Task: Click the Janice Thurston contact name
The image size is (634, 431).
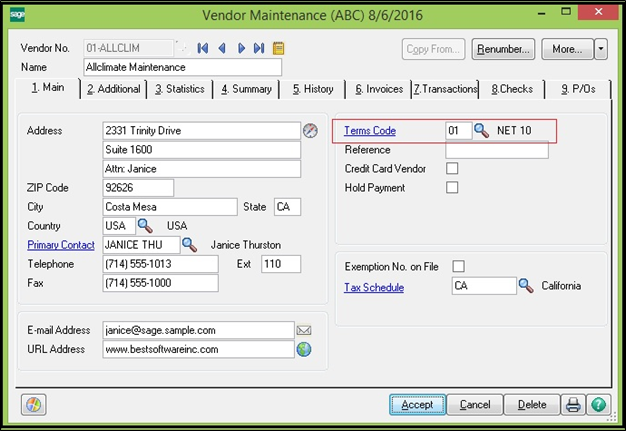Action: [246, 245]
